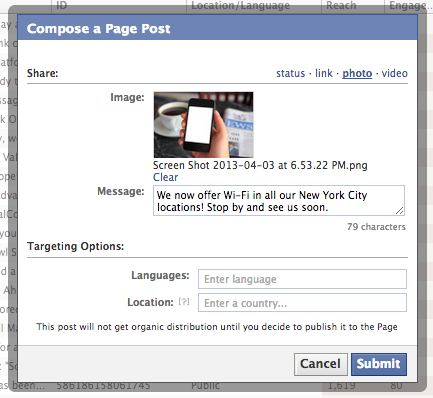This screenshot has width=433, height=398.
Task: Click the Share label
Action: pos(43,73)
